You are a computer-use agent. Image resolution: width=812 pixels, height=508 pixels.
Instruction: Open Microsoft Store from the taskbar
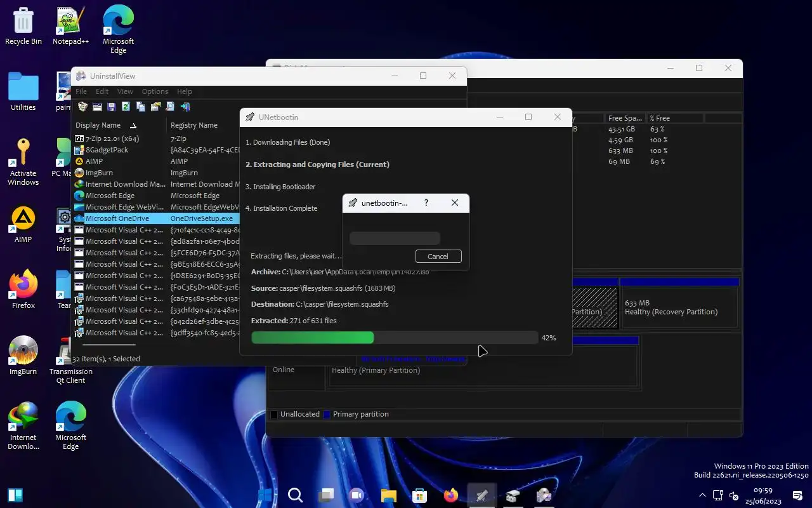pos(419,495)
